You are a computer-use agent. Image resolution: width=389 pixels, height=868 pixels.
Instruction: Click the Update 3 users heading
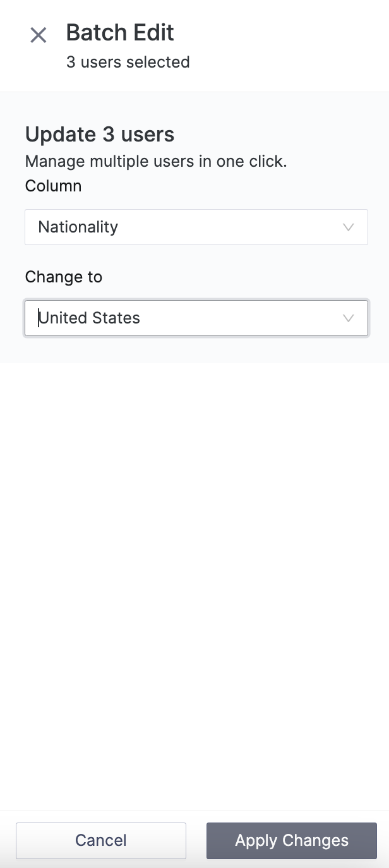click(x=99, y=134)
